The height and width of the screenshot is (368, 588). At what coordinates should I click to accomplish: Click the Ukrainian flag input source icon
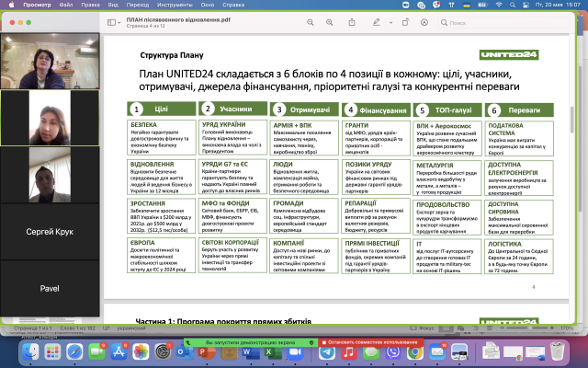click(x=468, y=5)
